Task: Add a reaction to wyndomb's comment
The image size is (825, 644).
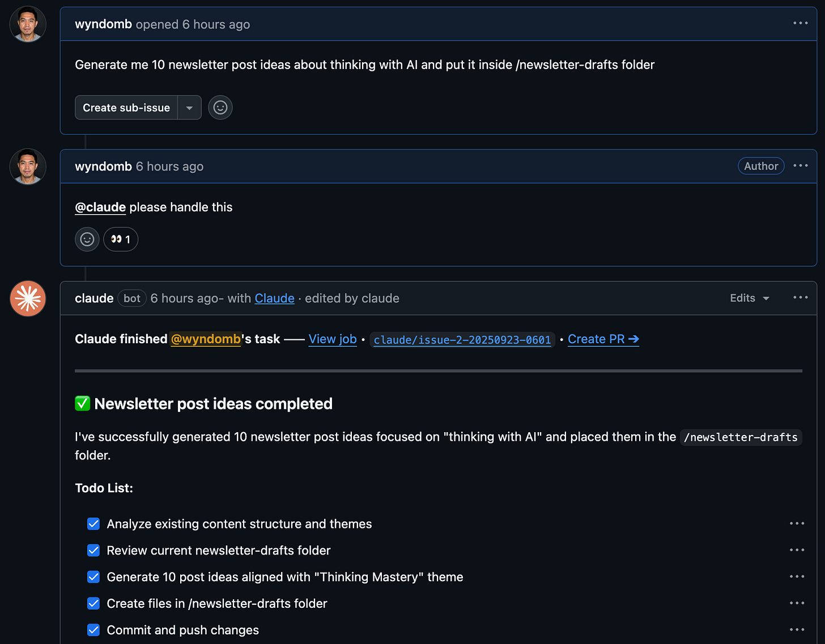Action: (87, 239)
